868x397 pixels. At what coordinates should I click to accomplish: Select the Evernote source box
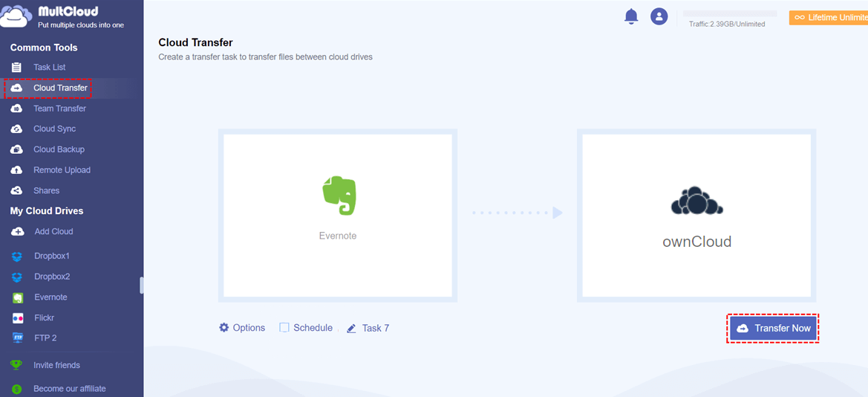pyautogui.click(x=338, y=215)
